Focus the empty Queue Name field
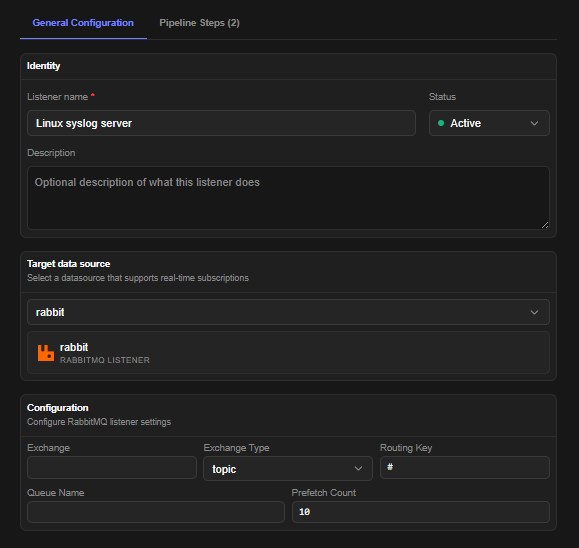 156,512
